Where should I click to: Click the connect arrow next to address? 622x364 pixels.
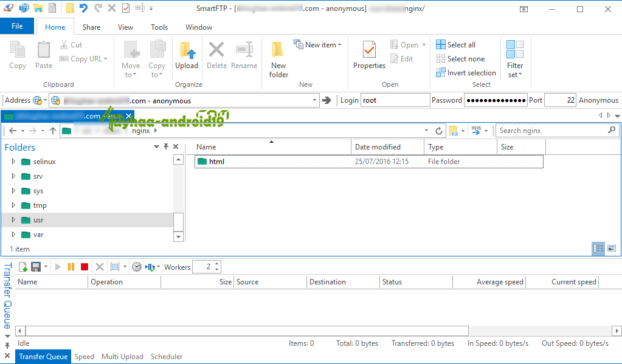pyautogui.click(x=327, y=100)
